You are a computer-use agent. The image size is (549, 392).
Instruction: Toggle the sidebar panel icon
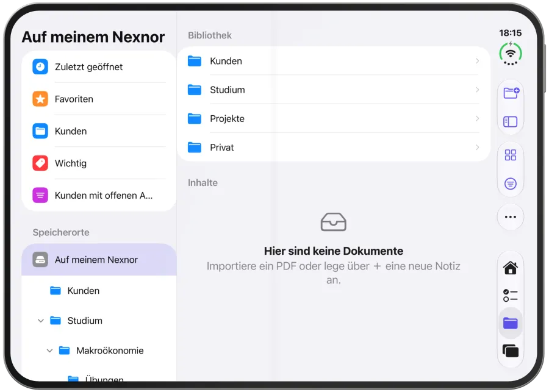(x=510, y=122)
